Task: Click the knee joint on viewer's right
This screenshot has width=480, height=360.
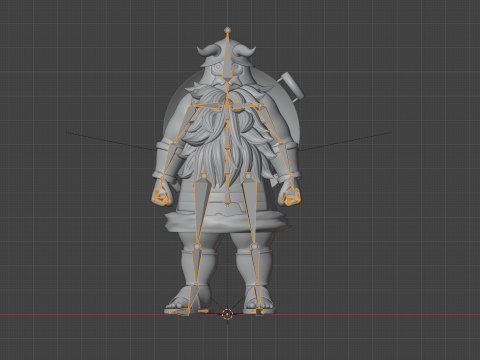Action: pos(254,246)
